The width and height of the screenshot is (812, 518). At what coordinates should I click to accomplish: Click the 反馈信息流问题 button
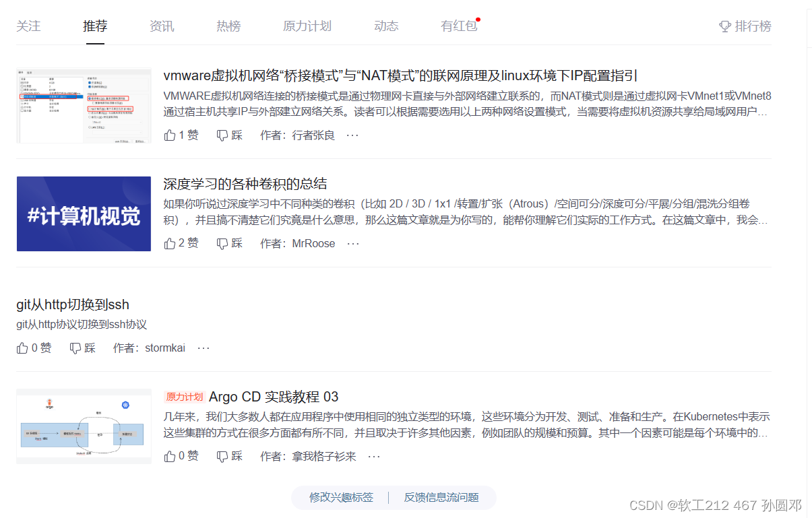(442, 497)
